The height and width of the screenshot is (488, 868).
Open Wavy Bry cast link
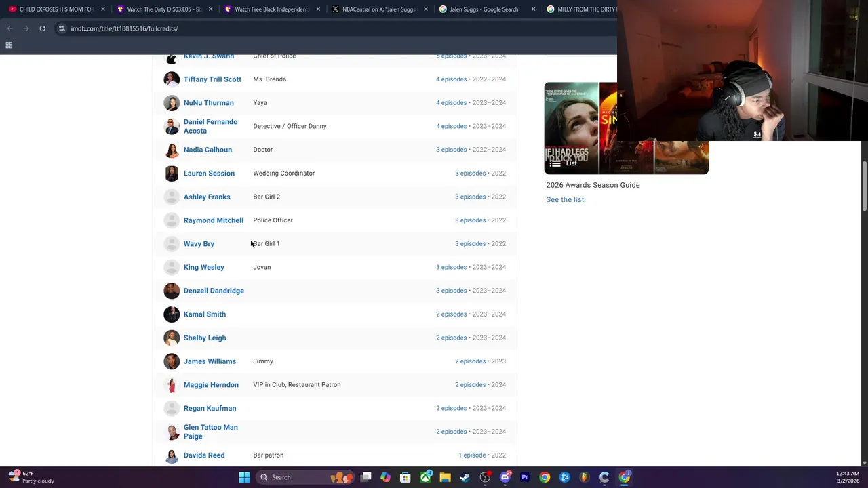pos(199,244)
